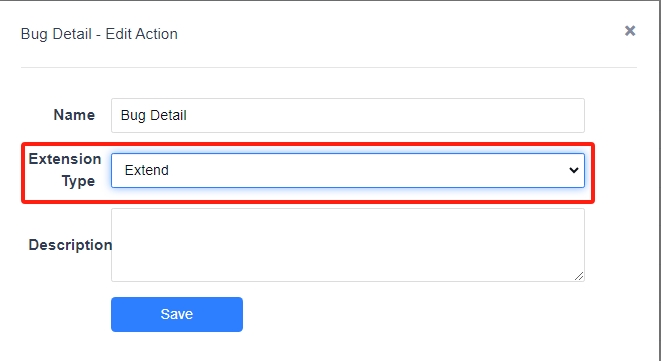The width and height of the screenshot is (661, 361).
Task: Click the Name field label
Action: click(74, 115)
